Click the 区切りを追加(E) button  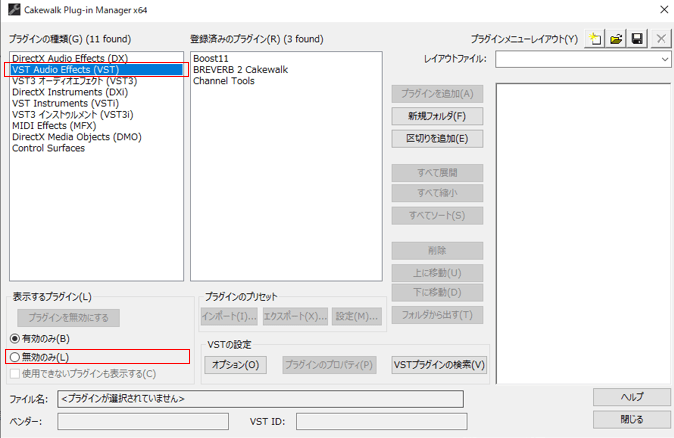437,138
